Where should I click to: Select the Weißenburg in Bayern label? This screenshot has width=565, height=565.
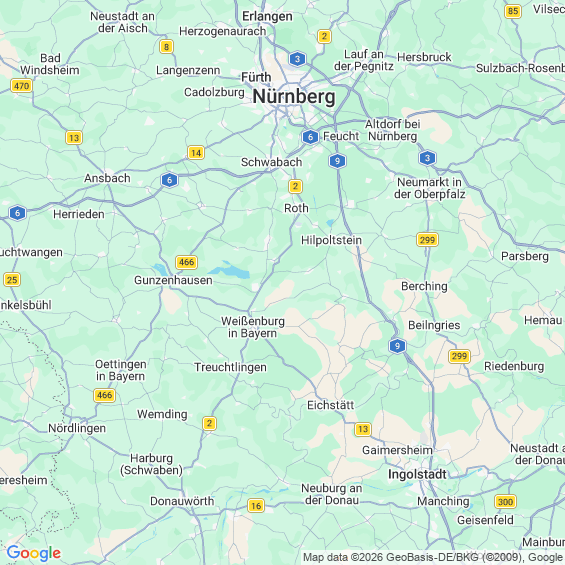tap(253, 327)
